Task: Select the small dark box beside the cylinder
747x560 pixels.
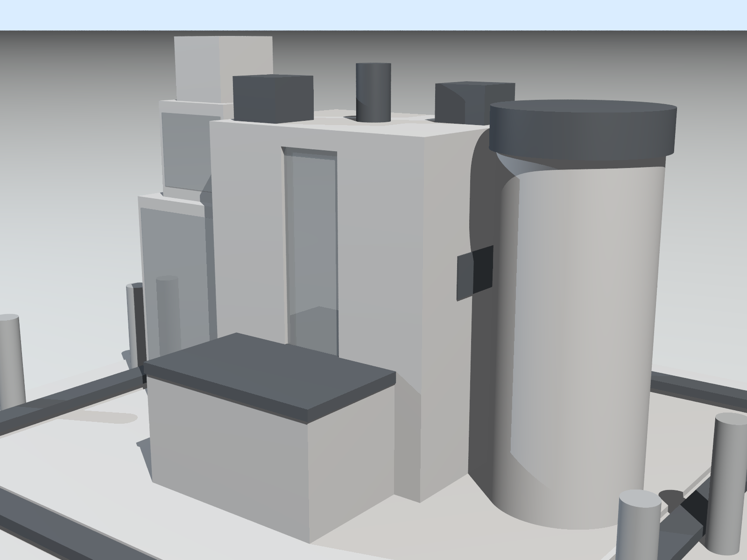Action: tap(475, 273)
